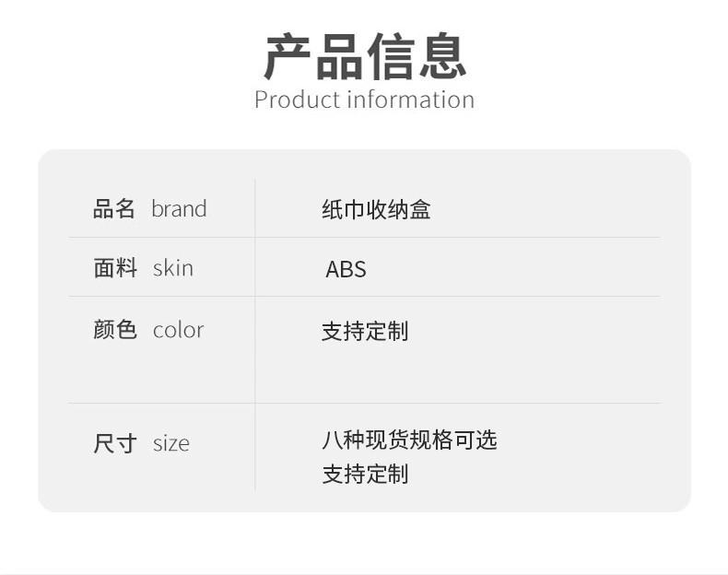Click 支持定制 in the color row

pos(364,332)
